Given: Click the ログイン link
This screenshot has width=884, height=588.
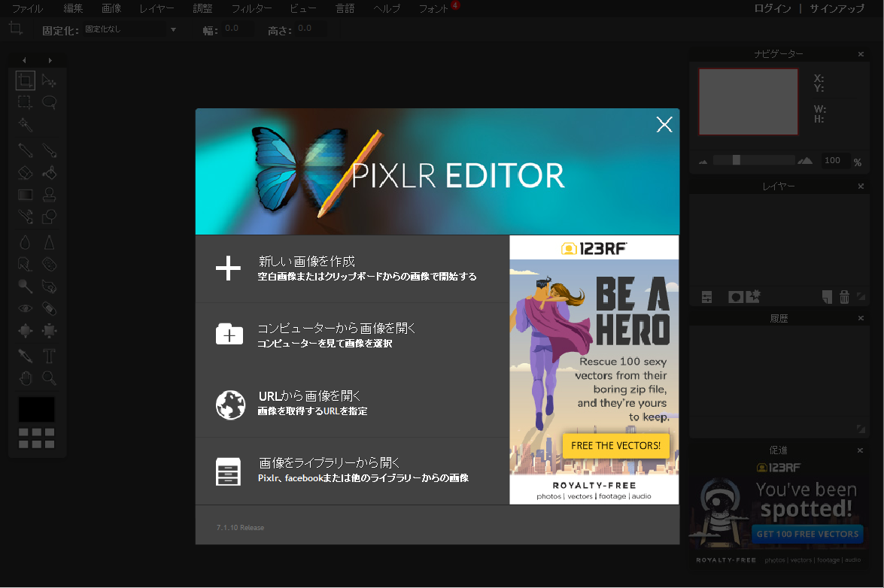Looking at the screenshot, I should click(772, 9).
